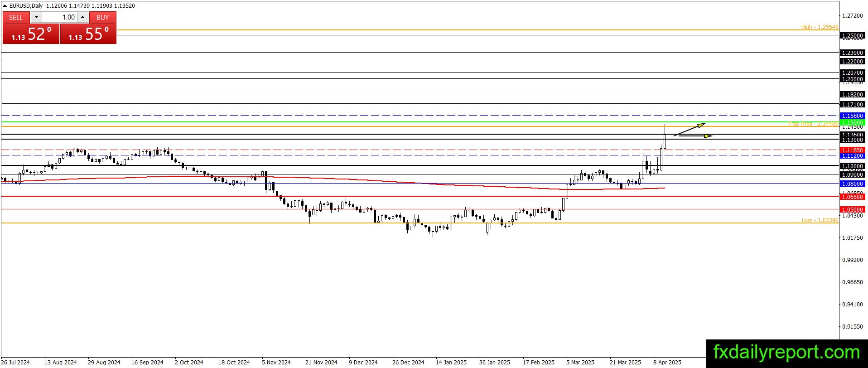Click the red 1.11850 price label
Screen dimensions: 868x368
click(x=852, y=150)
